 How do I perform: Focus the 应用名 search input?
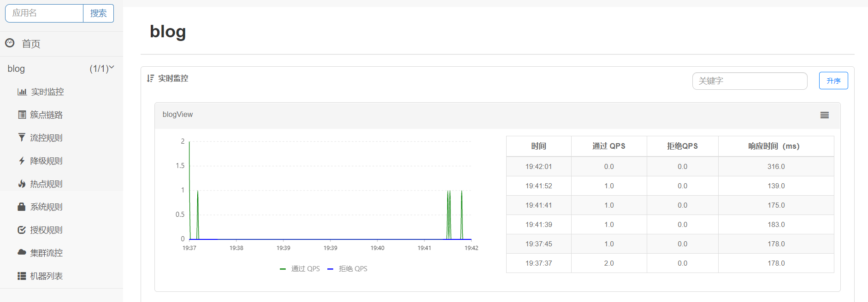tap(44, 13)
